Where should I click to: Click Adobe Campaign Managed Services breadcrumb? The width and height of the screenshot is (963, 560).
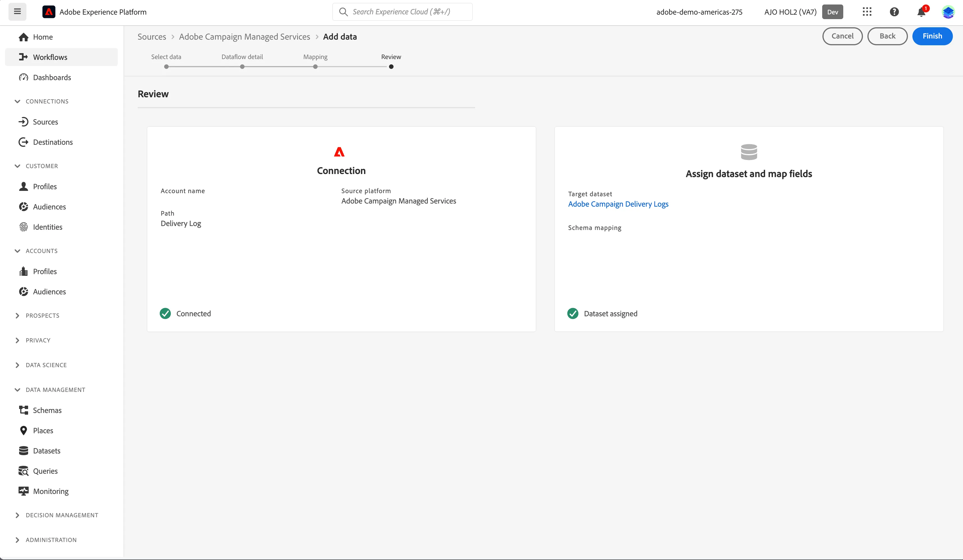tap(245, 37)
